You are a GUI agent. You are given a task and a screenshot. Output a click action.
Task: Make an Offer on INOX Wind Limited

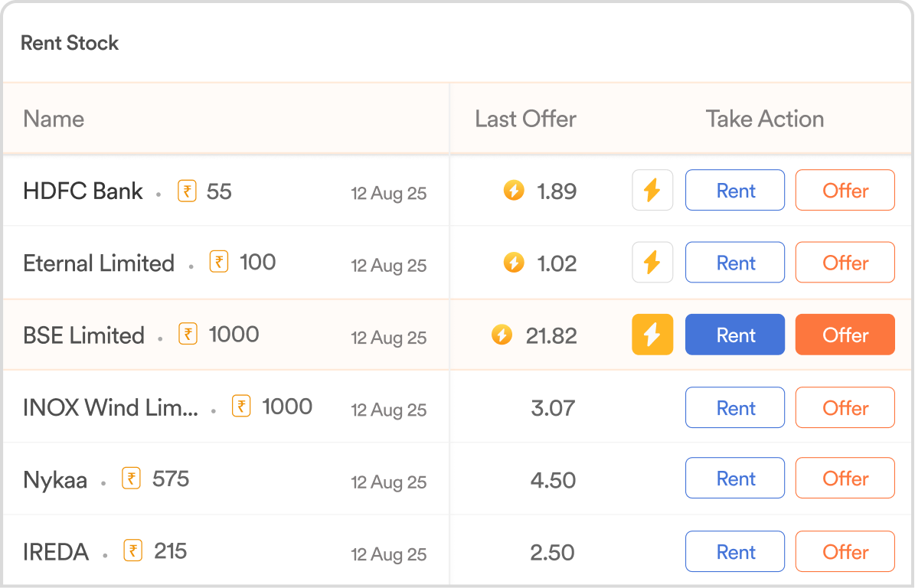pos(845,407)
